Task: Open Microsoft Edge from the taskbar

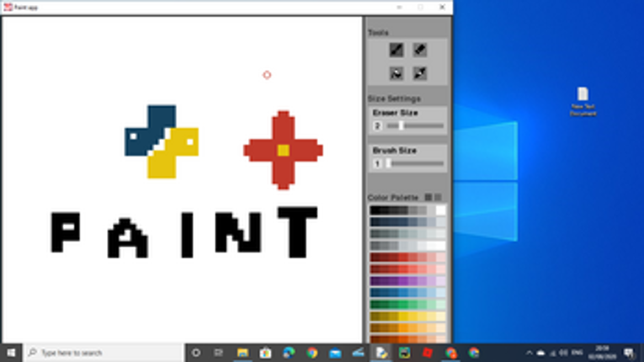Action: [x=289, y=353]
